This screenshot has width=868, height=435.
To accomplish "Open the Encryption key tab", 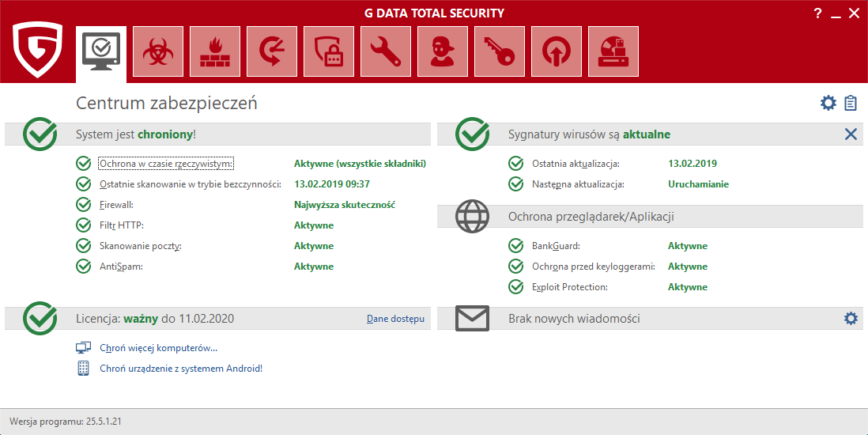I will 500,51.
